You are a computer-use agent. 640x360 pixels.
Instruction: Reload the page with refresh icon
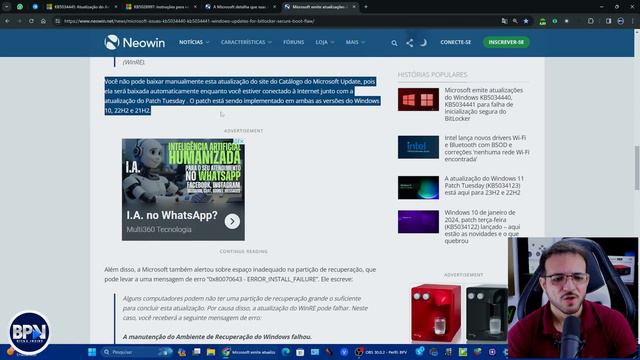[x=31, y=21]
